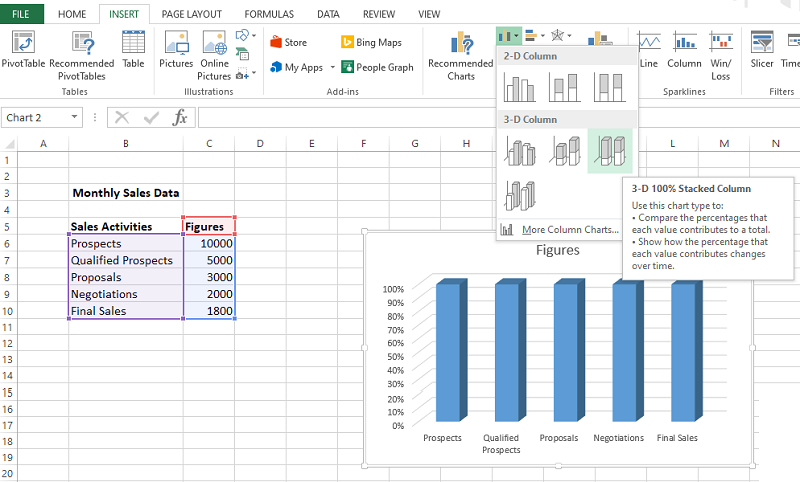This screenshot has height=482, width=800.
Task: Insert a Slicer filter
Action: (762, 54)
